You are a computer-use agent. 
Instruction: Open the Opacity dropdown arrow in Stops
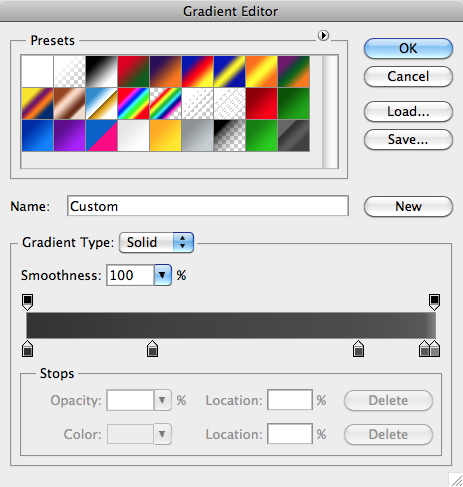coord(163,400)
